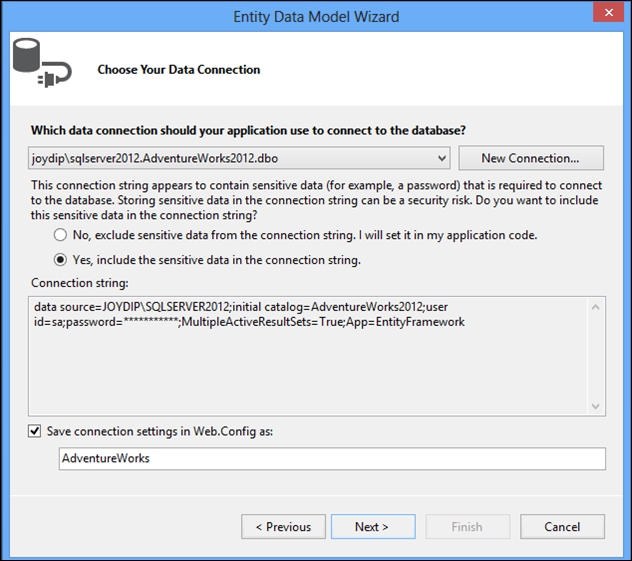
Task: Click the Save connection settings label text
Action: click(160, 431)
